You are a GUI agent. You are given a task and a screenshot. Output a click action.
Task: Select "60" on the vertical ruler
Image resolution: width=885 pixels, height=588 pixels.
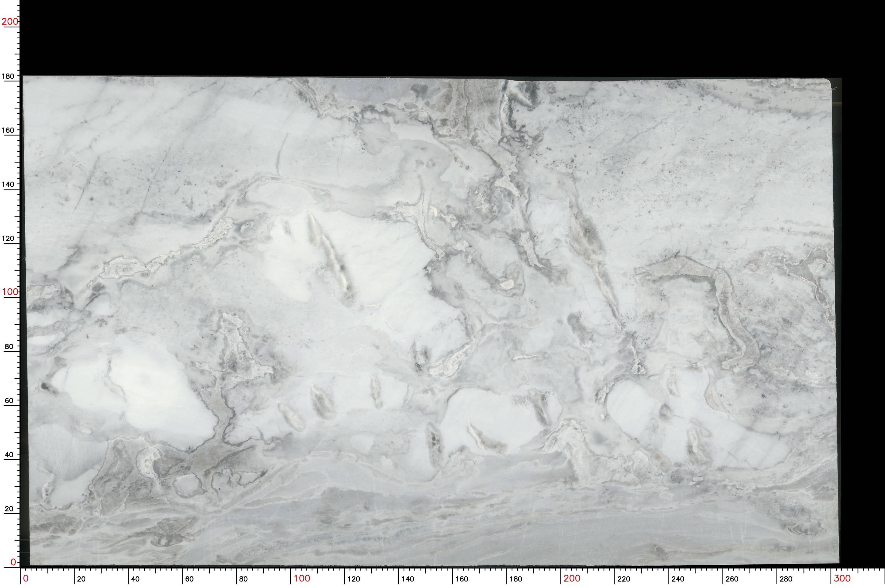click(x=9, y=400)
